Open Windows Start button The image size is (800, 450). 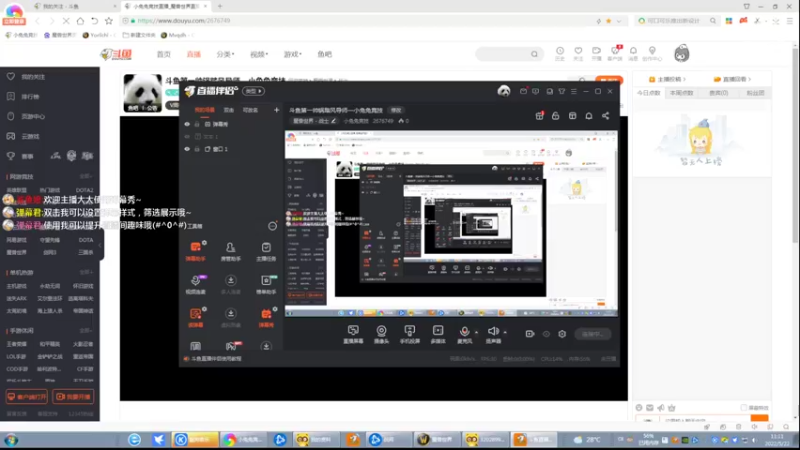click(x=11, y=439)
